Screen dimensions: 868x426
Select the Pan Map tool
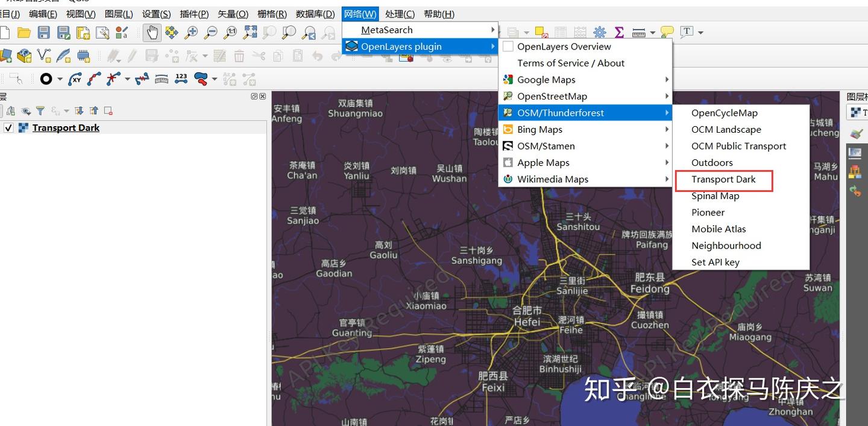pos(153,32)
